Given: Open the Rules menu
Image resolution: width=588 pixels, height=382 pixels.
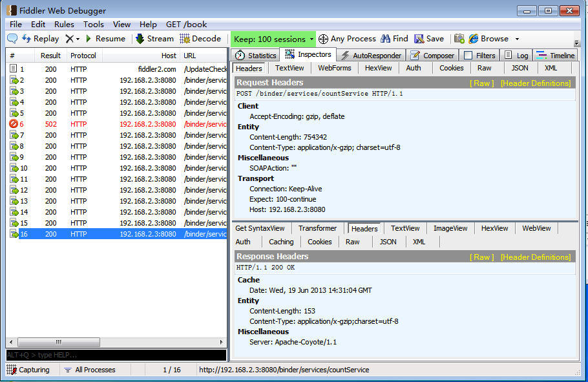Looking at the screenshot, I should (x=64, y=25).
